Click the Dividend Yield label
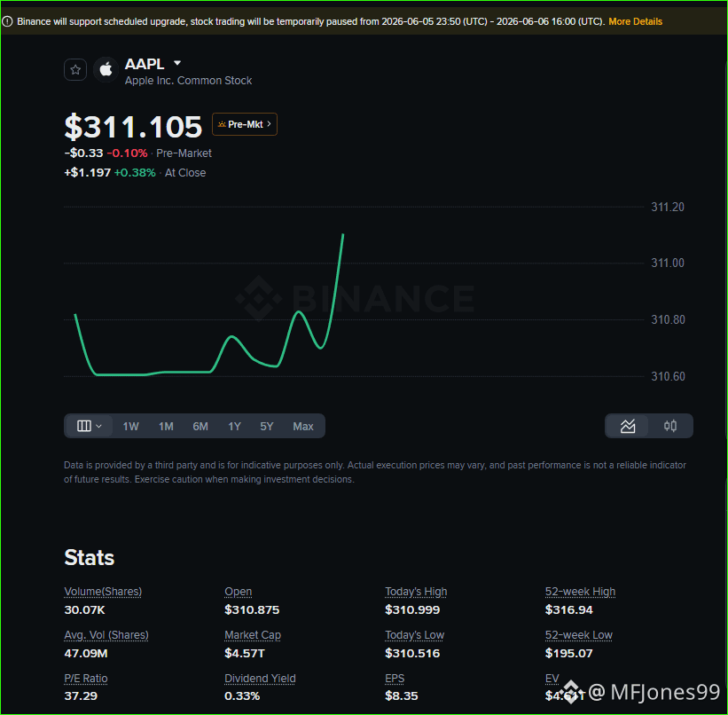The width and height of the screenshot is (728, 715). point(260,679)
